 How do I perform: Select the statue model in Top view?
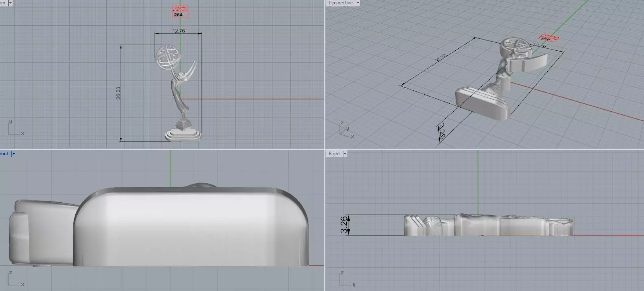pyautogui.click(x=179, y=93)
